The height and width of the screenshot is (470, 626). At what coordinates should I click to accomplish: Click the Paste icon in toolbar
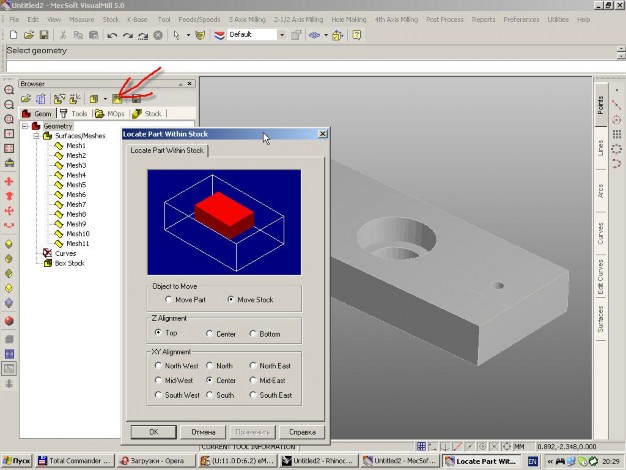coord(93,35)
